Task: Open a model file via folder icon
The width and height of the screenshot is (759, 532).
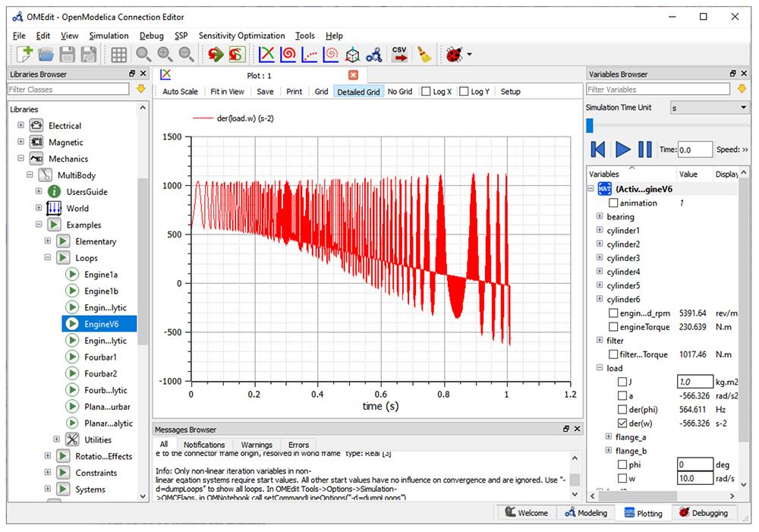Action: click(46, 54)
